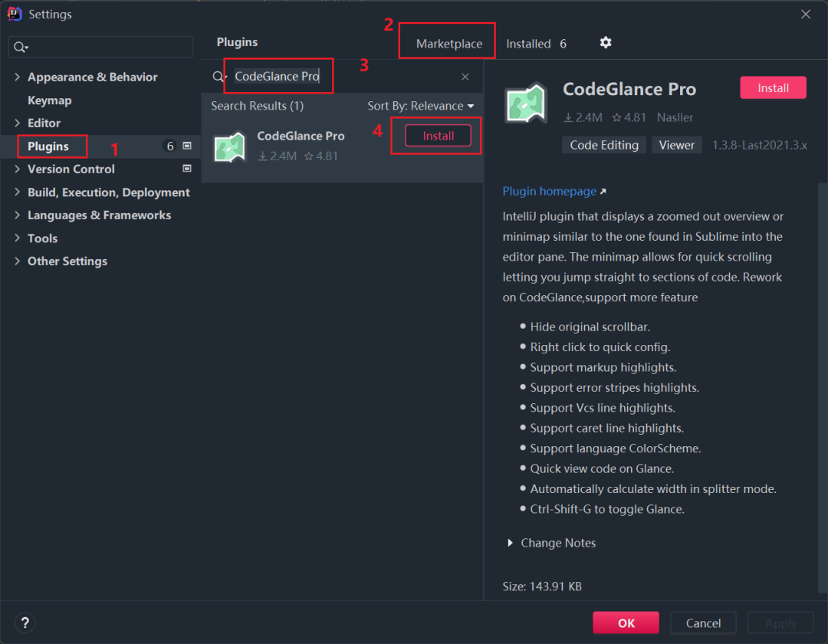The width and height of the screenshot is (828, 644).
Task: Click the CodeGlance Pro icon in search results
Action: point(230,146)
